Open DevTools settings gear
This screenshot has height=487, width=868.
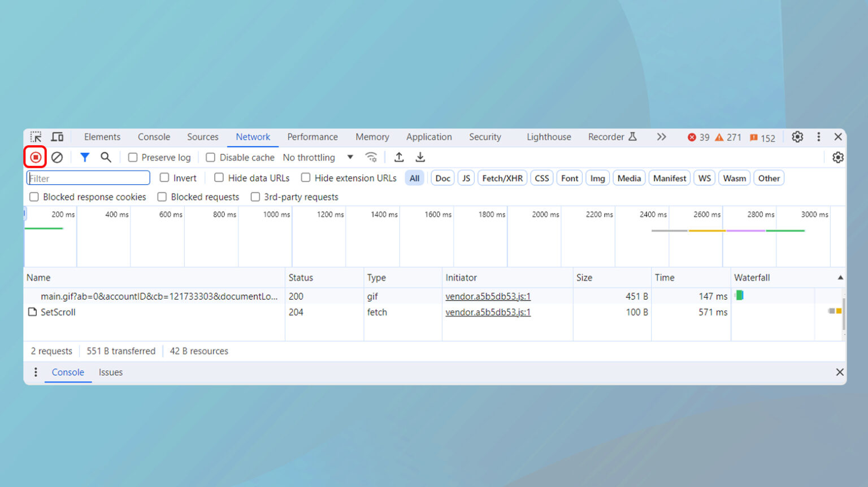[x=797, y=137]
